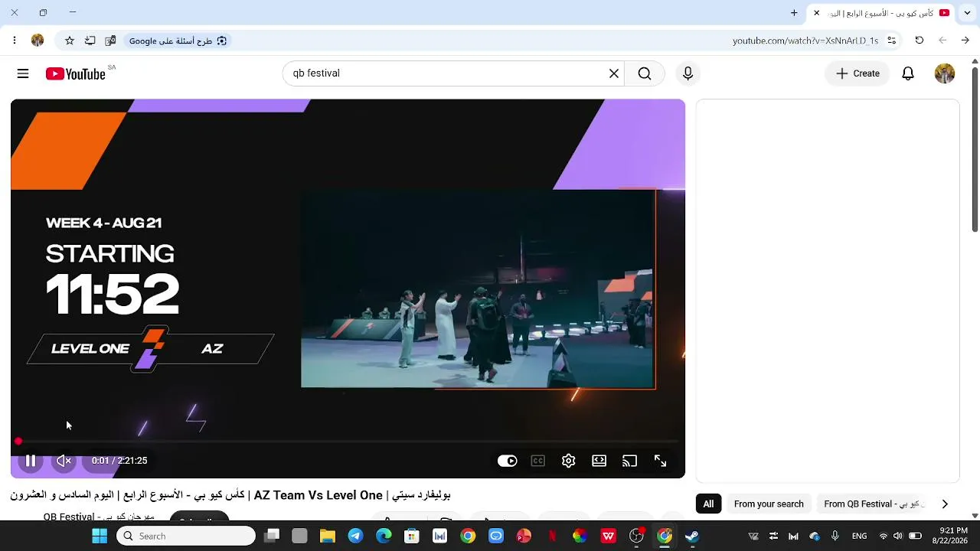Close the YouTube tab
The image size is (980, 551).
pyautogui.click(x=816, y=13)
